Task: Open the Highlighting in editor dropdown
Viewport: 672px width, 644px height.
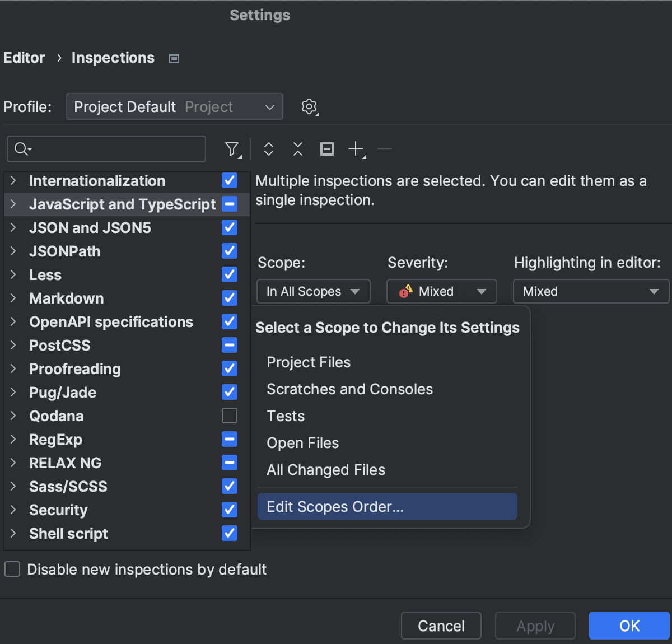Action: point(590,291)
